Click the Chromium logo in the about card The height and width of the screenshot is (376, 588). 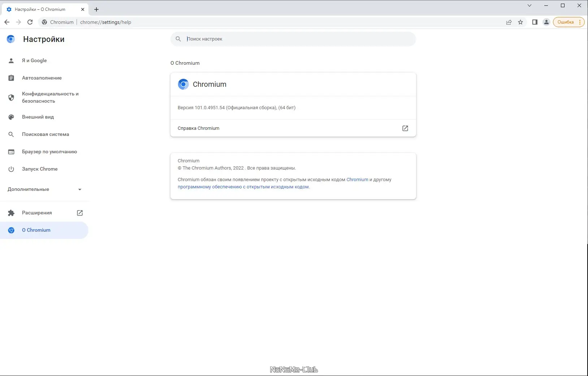[x=183, y=84]
